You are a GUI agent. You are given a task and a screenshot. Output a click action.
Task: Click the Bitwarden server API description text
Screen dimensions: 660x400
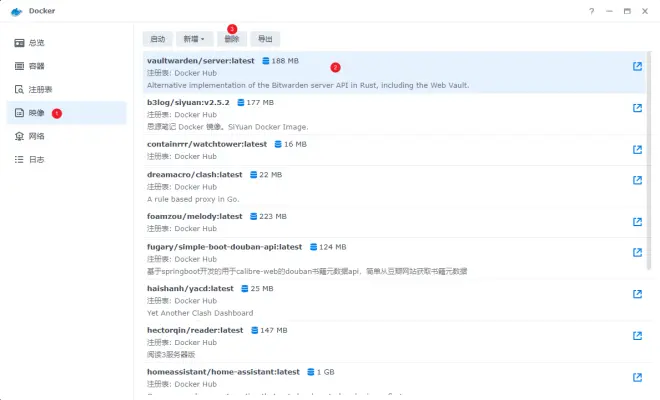tap(308, 85)
